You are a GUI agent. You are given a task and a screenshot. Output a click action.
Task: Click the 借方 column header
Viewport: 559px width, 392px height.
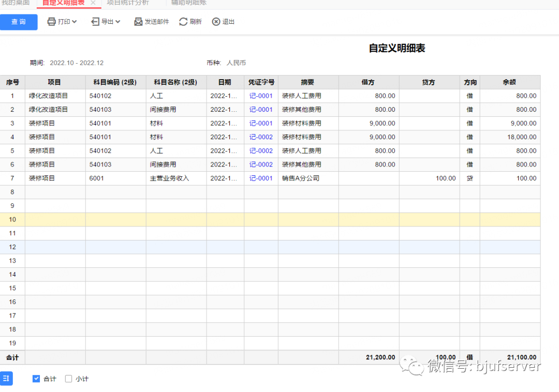tap(369, 82)
